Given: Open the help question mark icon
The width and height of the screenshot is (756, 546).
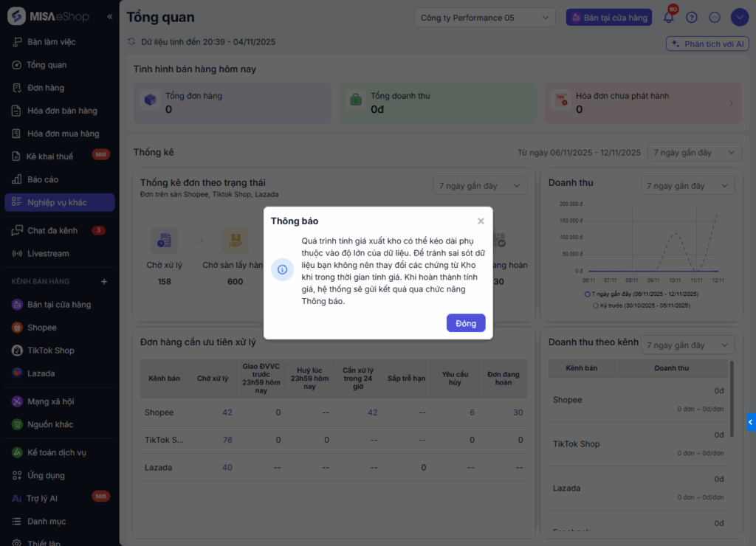Looking at the screenshot, I should coord(692,18).
